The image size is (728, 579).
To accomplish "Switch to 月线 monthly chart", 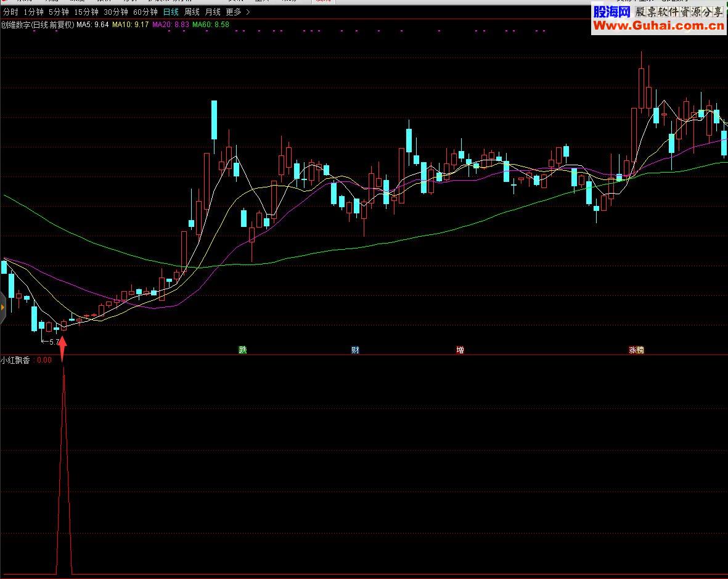I will click(213, 12).
